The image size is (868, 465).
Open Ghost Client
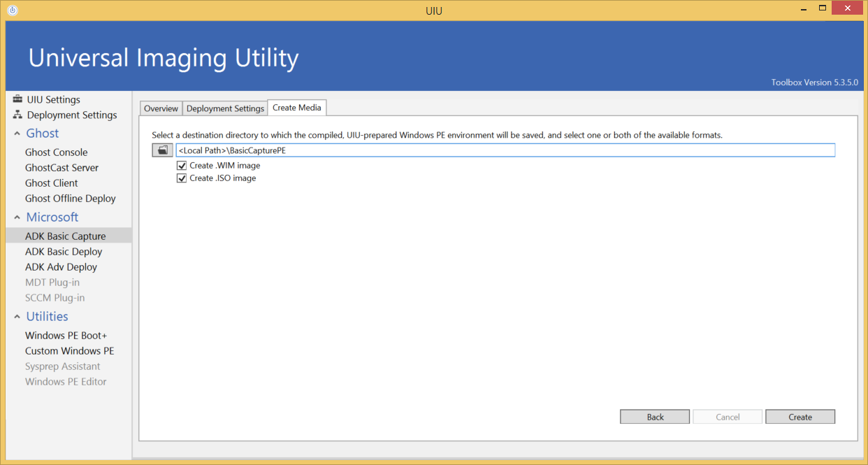(x=52, y=183)
